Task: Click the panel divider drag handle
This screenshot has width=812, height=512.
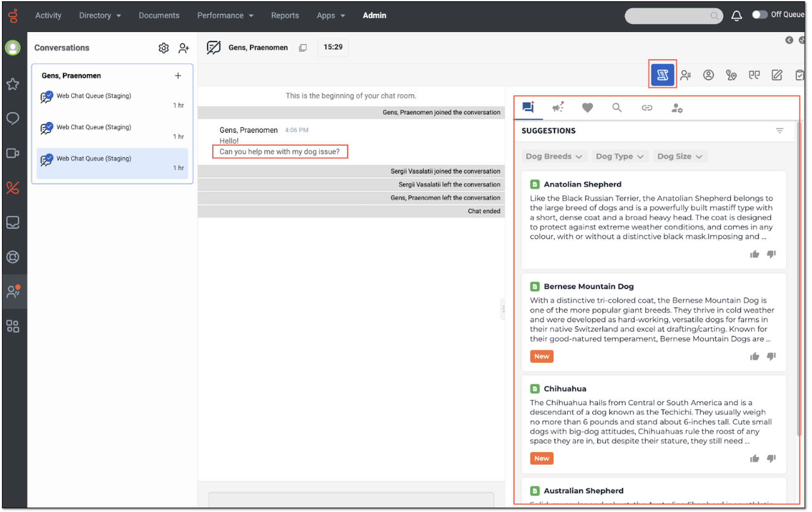Action: (503, 309)
